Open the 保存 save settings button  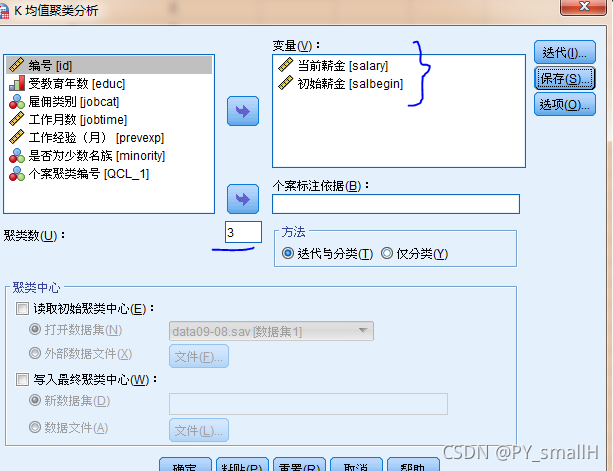tap(565, 78)
